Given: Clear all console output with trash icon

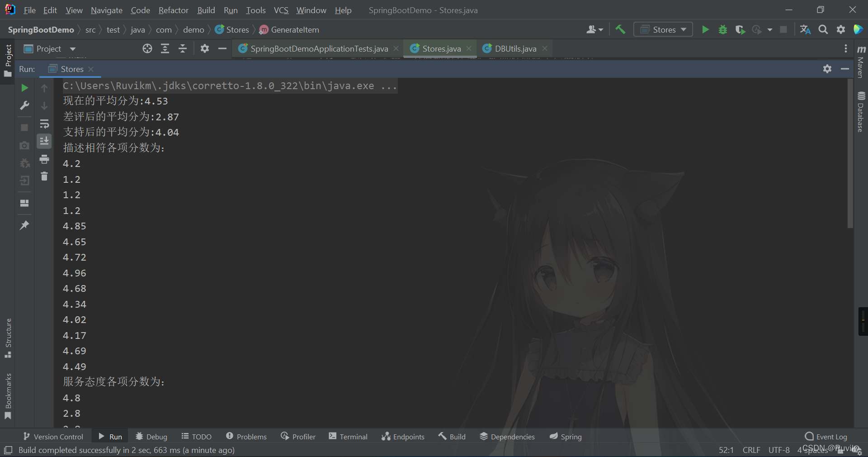Looking at the screenshot, I should click(x=44, y=176).
